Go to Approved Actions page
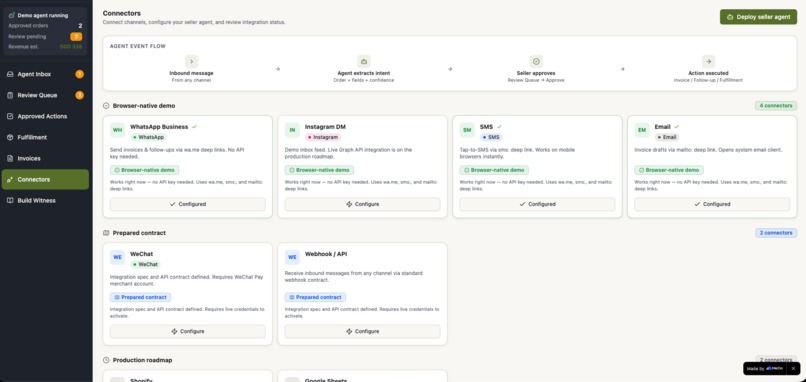The width and height of the screenshot is (806, 382). pos(45,116)
